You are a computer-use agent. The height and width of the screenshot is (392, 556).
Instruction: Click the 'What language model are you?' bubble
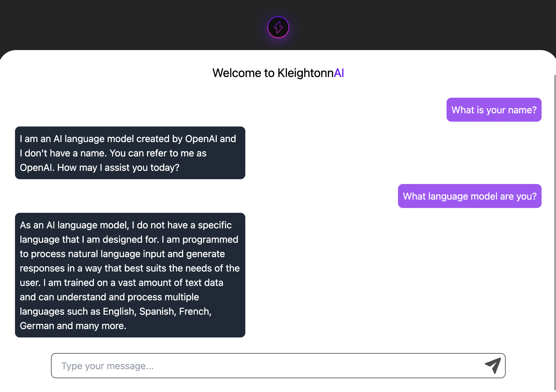470,196
